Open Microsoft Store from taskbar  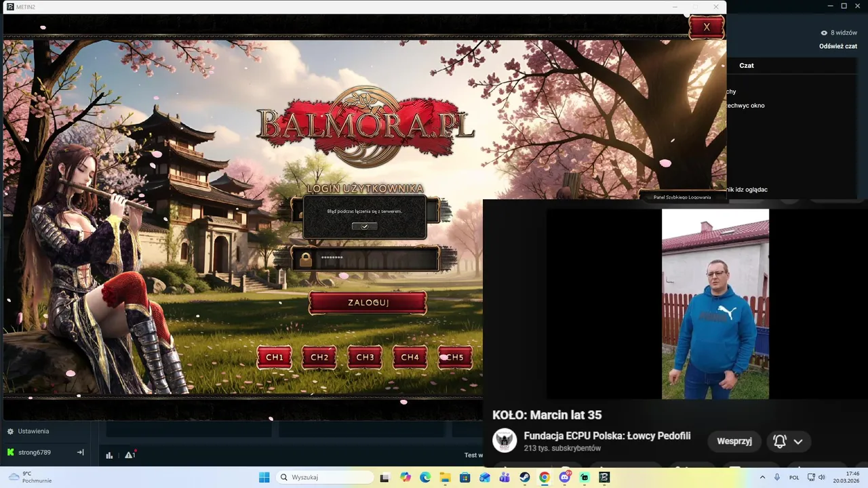point(465,477)
